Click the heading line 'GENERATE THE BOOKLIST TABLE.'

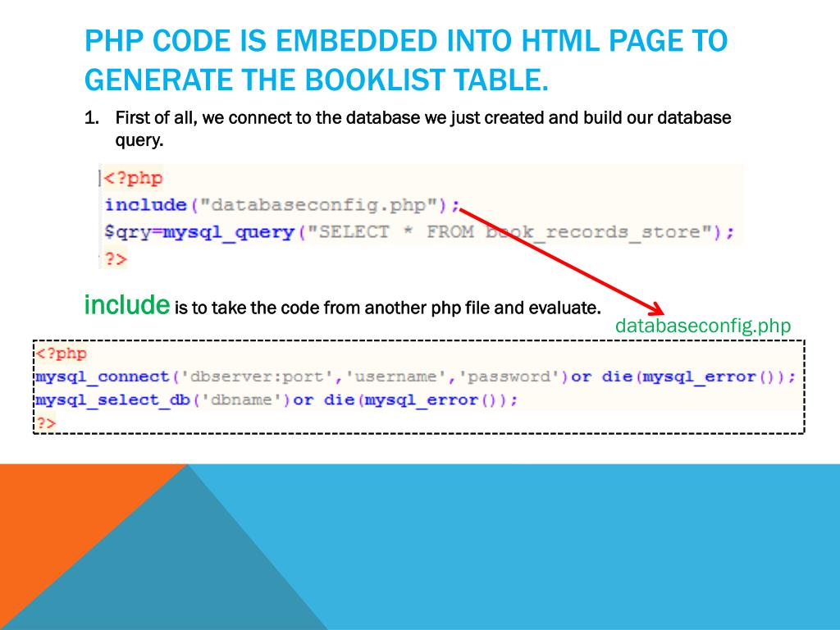(317, 80)
